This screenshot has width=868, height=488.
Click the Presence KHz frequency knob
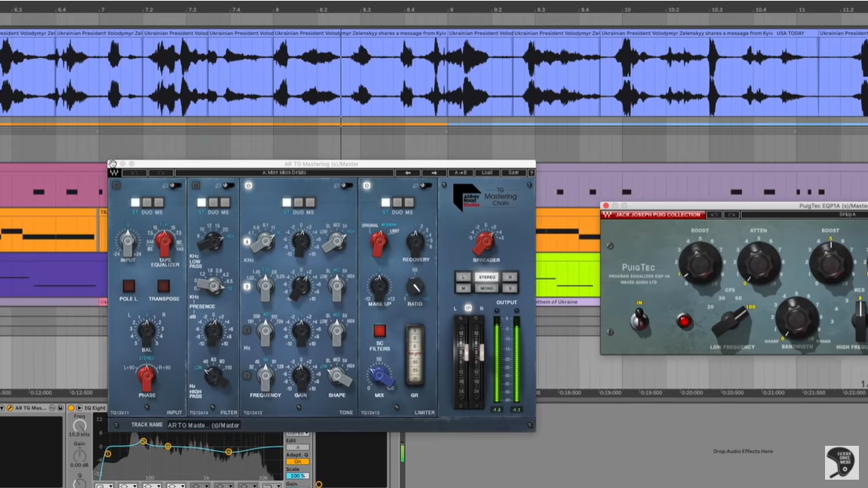211,286
